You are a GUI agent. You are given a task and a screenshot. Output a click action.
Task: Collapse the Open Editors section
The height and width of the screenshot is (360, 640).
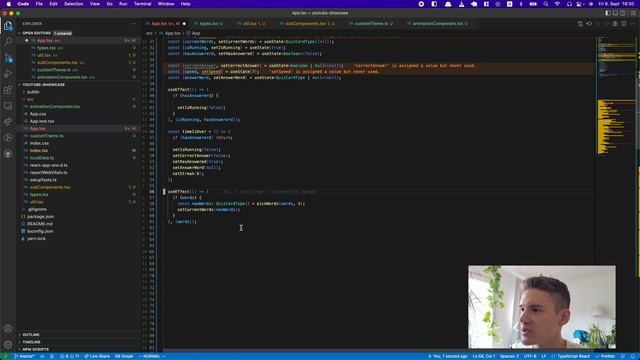(36, 33)
